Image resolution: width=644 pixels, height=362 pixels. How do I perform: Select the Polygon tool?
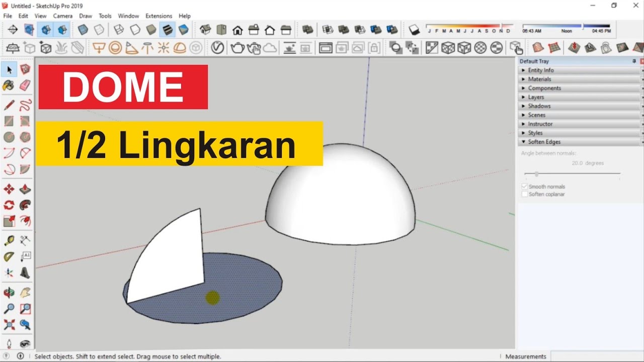[25, 137]
